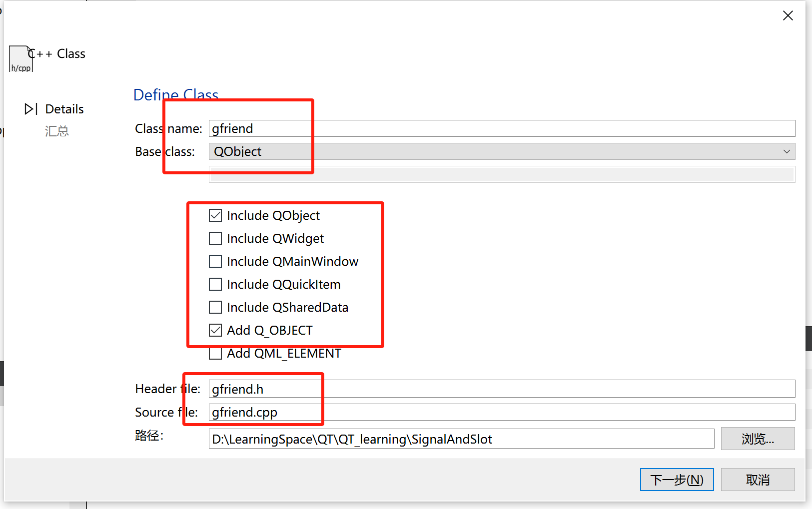Tick the Include QMainWindow checkbox
Image resolution: width=812 pixels, height=509 pixels.
(215, 261)
